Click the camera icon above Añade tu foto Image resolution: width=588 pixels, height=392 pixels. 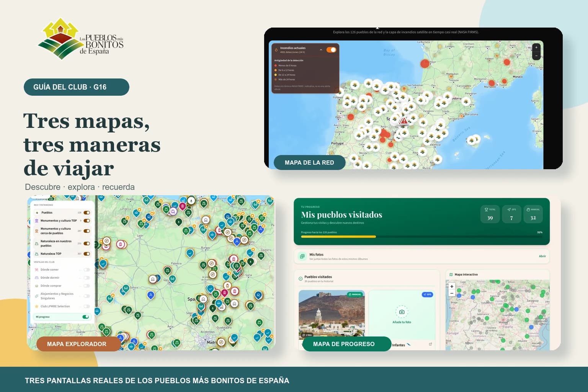pos(402,312)
